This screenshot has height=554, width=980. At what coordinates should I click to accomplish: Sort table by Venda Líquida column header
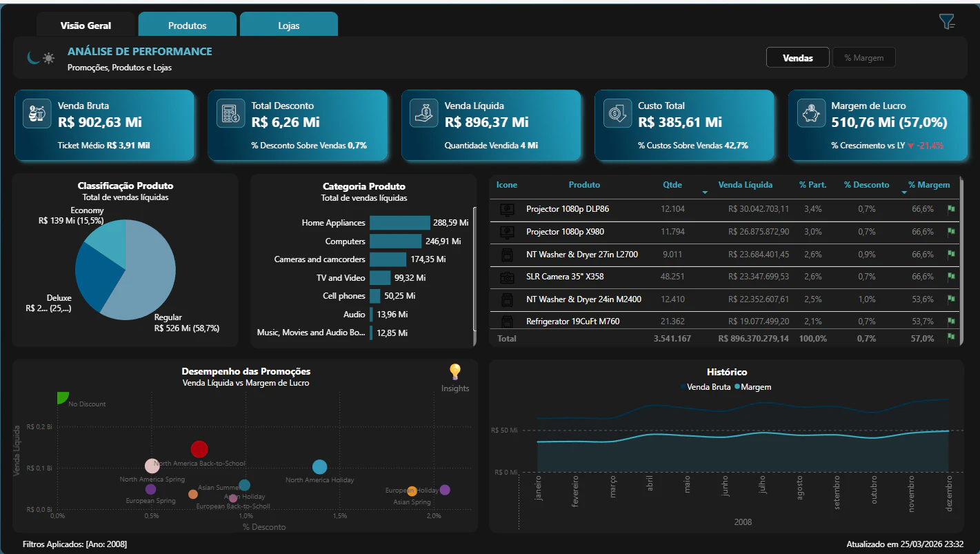click(746, 185)
